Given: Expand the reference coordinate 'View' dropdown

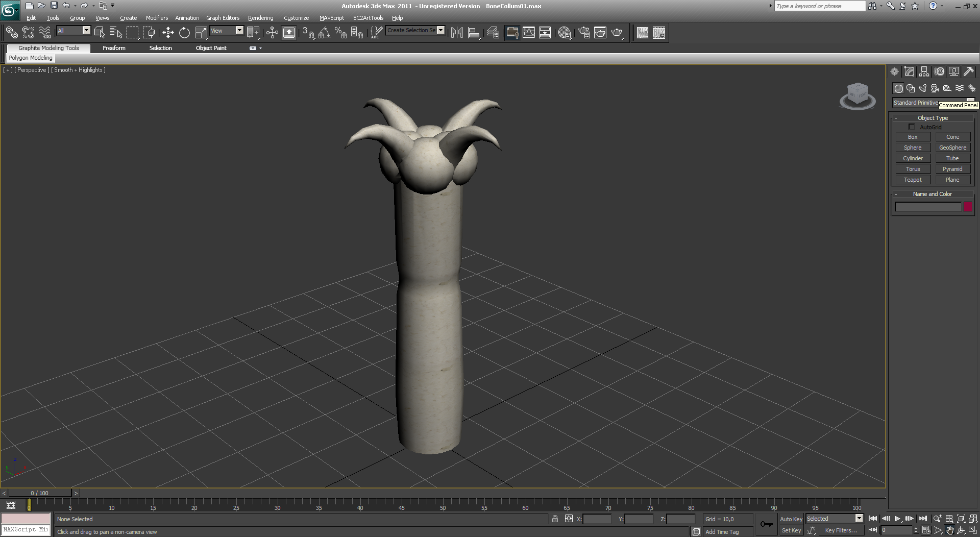Looking at the screenshot, I should pos(239,31).
